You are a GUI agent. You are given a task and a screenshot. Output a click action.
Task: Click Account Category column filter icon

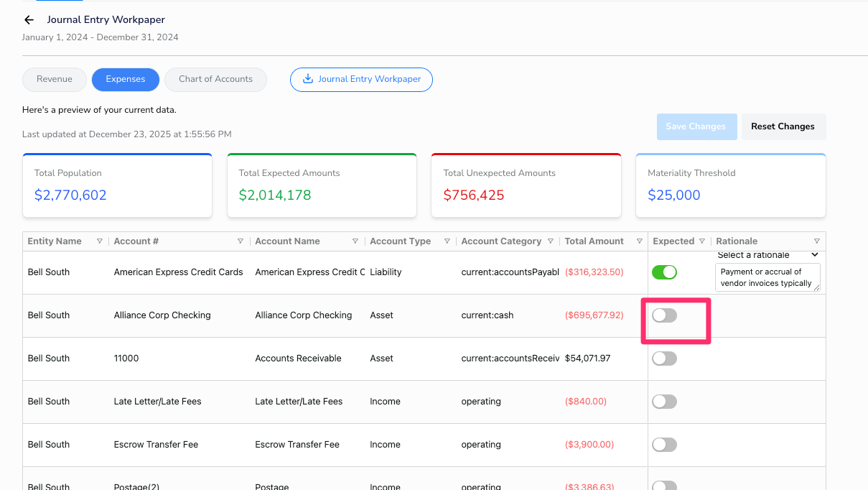(551, 241)
